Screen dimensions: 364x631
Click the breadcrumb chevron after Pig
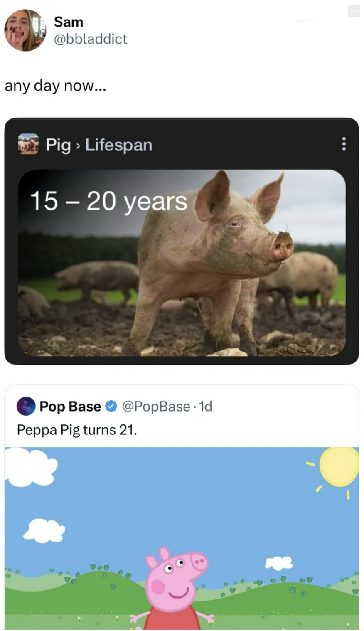(78, 145)
